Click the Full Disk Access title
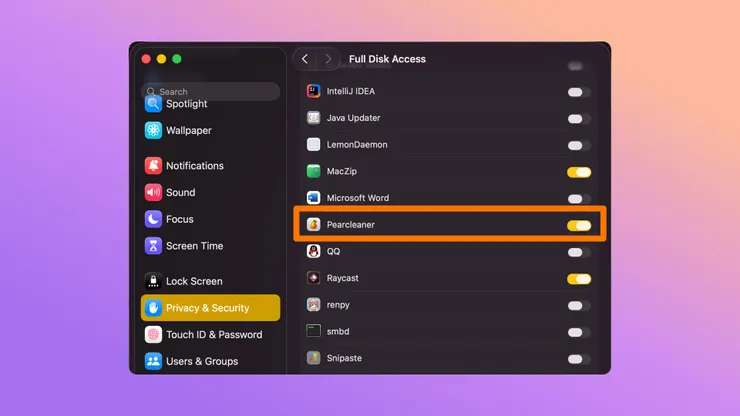This screenshot has width=740, height=416. pyautogui.click(x=387, y=59)
